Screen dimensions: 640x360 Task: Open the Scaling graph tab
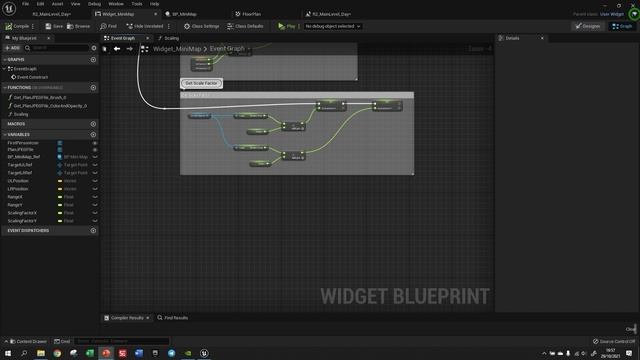[x=169, y=38]
